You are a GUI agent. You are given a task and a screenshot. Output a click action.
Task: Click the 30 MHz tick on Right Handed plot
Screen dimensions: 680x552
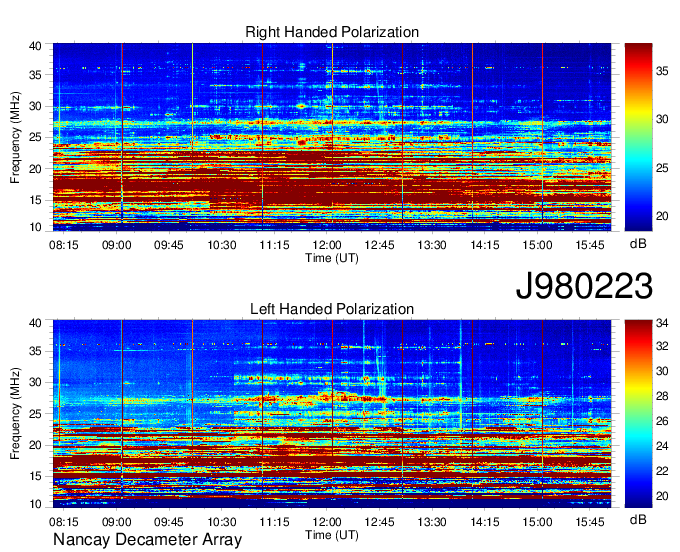(35, 106)
